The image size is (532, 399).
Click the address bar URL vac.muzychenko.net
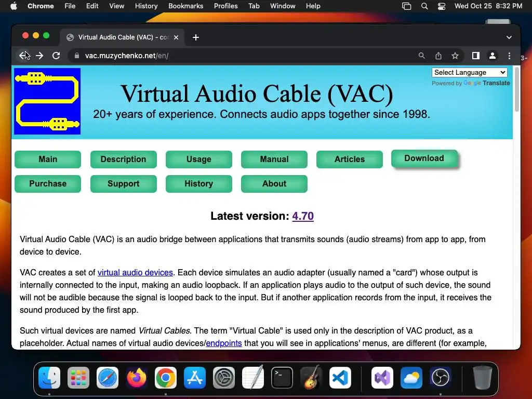click(127, 56)
